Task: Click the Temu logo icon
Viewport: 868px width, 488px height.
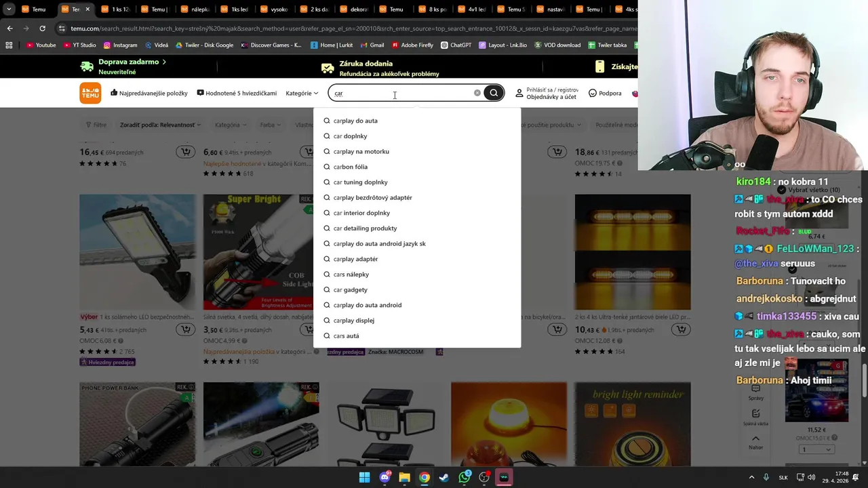Action: click(x=90, y=93)
